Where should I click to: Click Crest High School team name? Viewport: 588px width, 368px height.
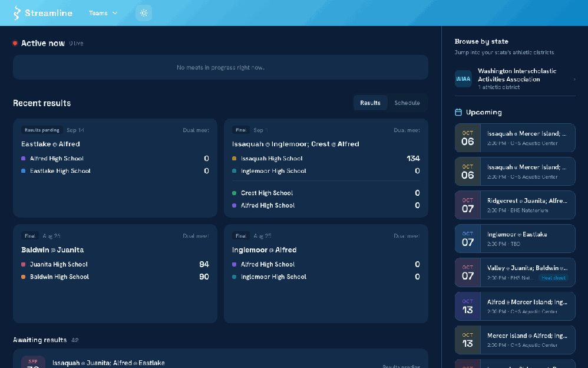pos(267,193)
